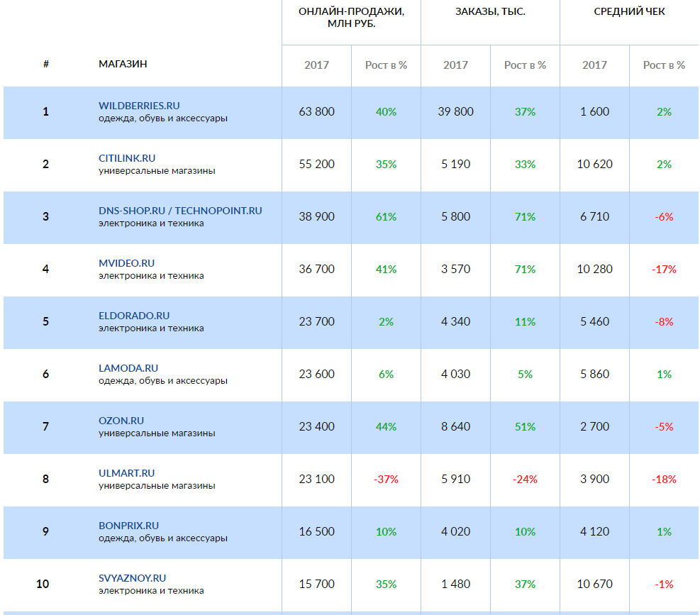Click the СРЕДНИЙ ЧЕК column header
The image size is (700, 615).
coord(629,11)
